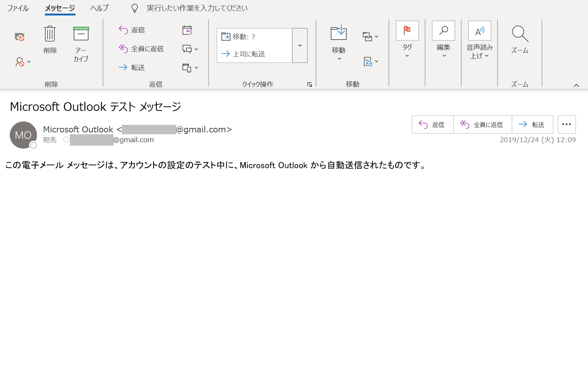
Task: Click the MO sender avatar
Action: pyautogui.click(x=23, y=135)
